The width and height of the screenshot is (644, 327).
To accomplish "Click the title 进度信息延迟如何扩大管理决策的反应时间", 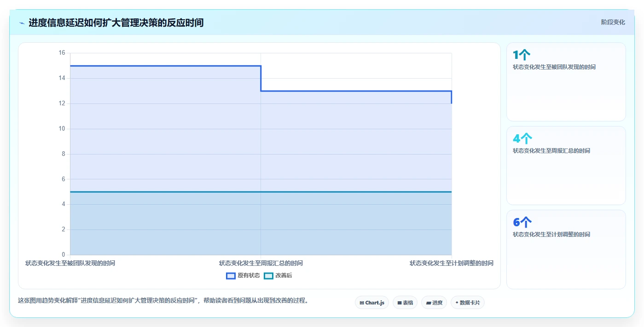I will 116,23.
